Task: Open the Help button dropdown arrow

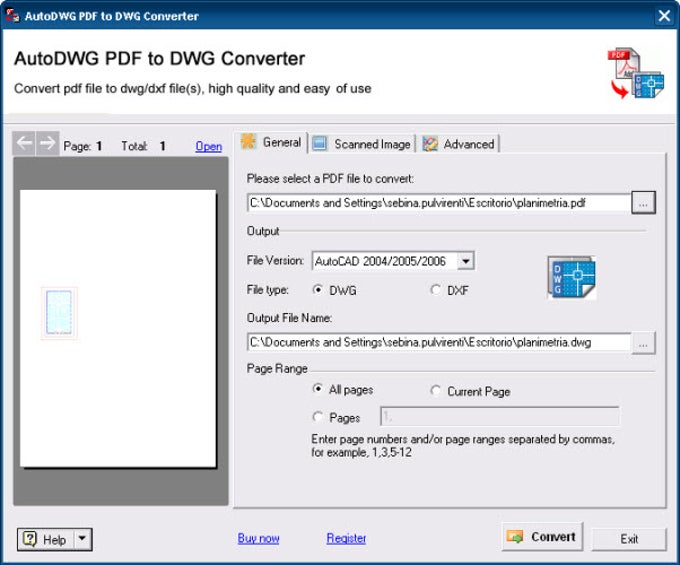Action: point(82,539)
